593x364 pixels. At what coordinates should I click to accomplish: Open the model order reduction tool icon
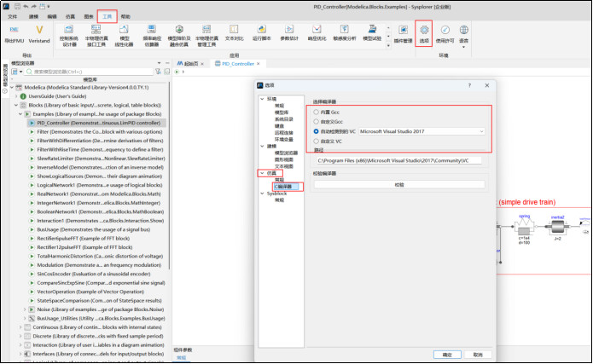[x=179, y=30]
